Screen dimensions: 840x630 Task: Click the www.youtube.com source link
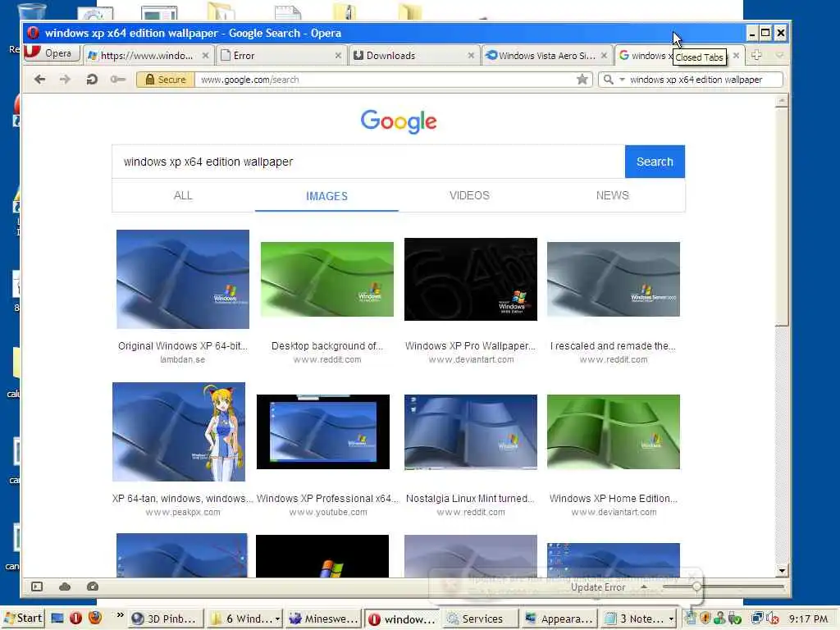(328, 512)
